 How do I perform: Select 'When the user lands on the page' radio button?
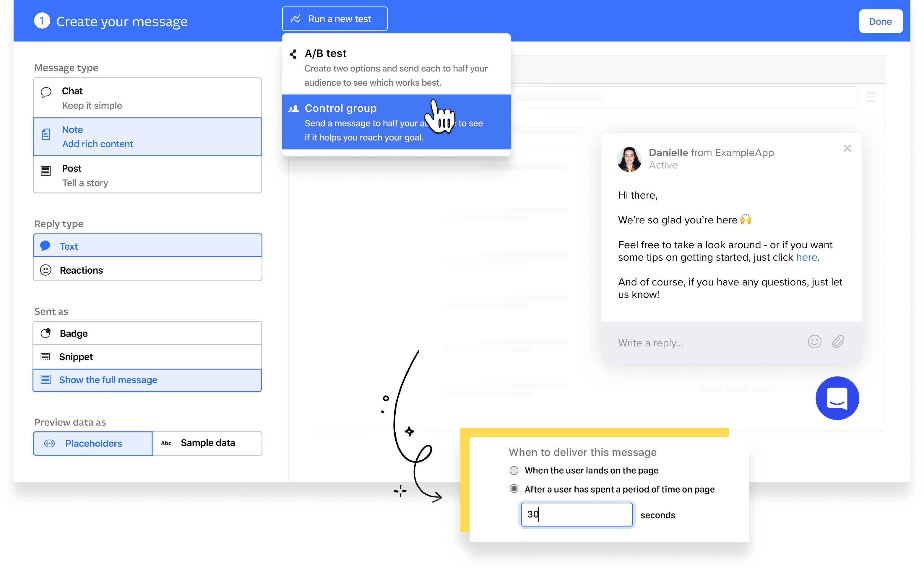point(514,470)
